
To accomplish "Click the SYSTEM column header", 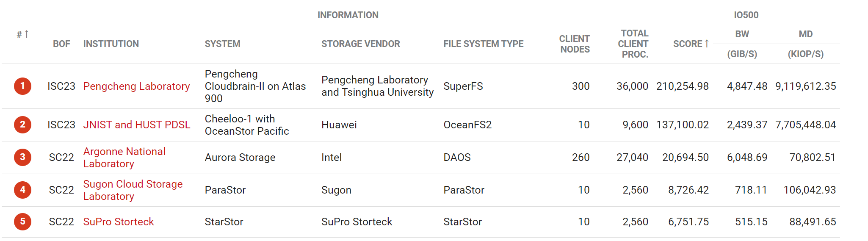I will point(222,44).
